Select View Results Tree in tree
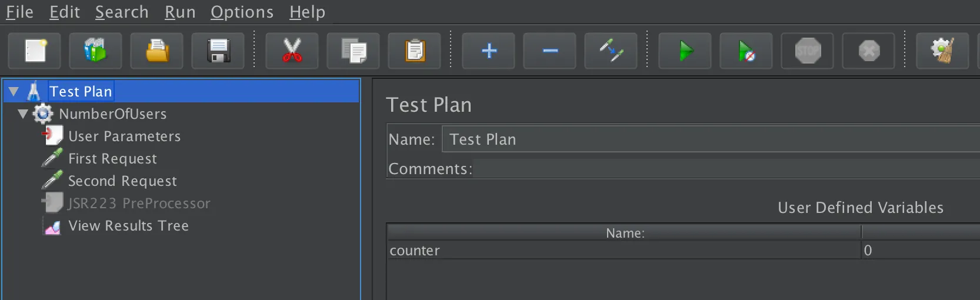The height and width of the screenshot is (300, 980). (128, 226)
